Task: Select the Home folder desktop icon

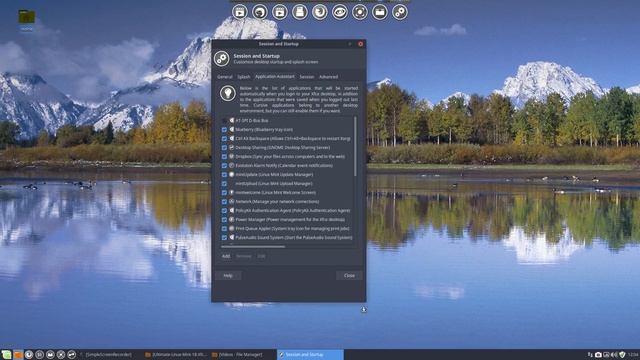Action: [27, 20]
